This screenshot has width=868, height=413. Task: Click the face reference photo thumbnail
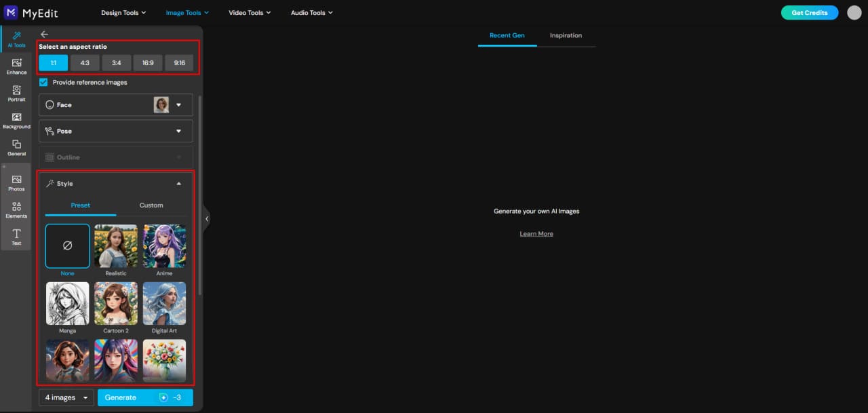click(x=161, y=104)
